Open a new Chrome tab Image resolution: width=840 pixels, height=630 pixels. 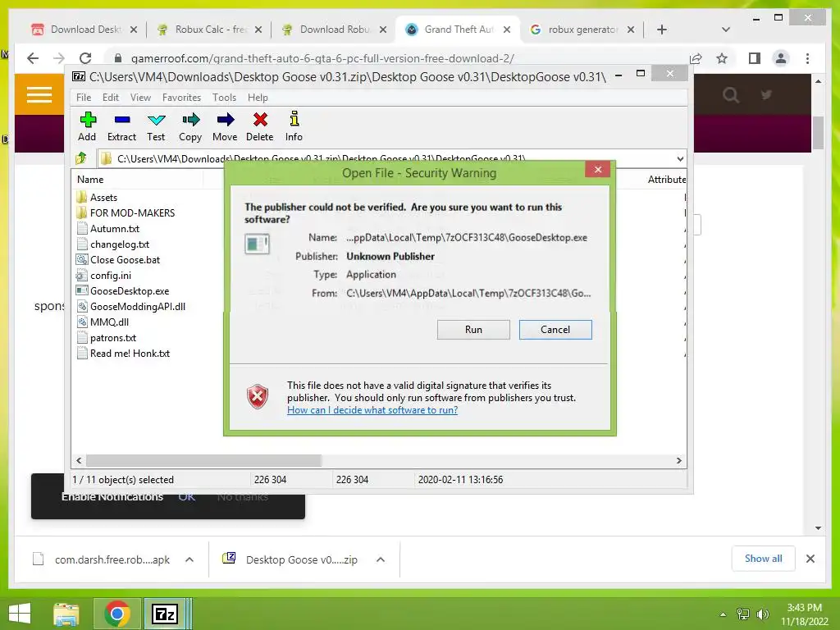click(x=662, y=30)
